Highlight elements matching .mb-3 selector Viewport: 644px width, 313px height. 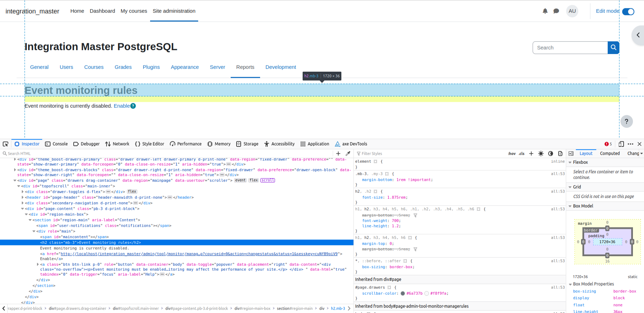point(387,174)
